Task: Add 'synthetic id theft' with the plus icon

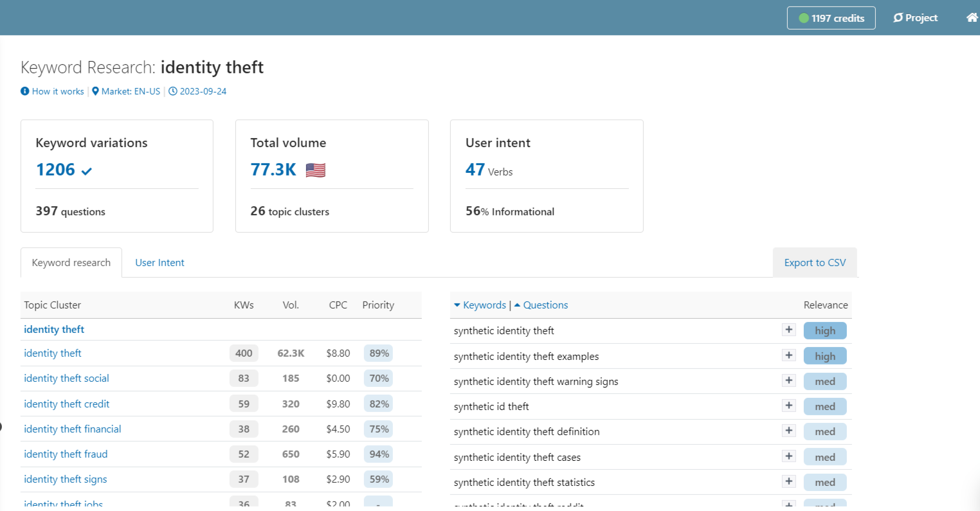Action: [x=788, y=406]
